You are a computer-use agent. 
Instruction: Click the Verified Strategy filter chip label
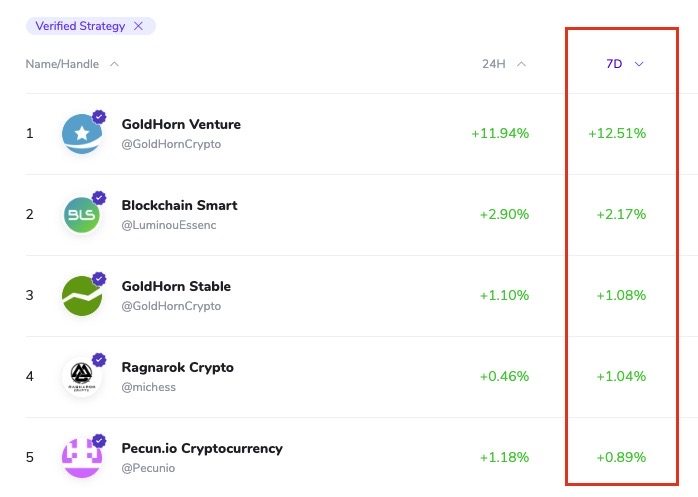81,26
